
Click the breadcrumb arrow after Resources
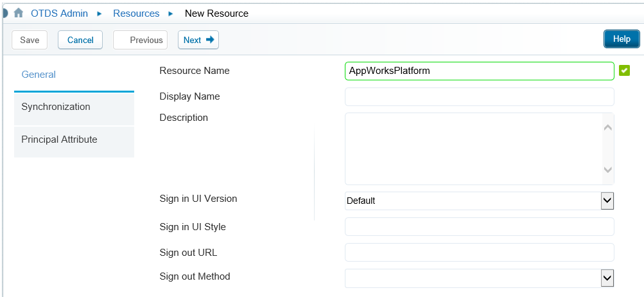tap(171, 14)
